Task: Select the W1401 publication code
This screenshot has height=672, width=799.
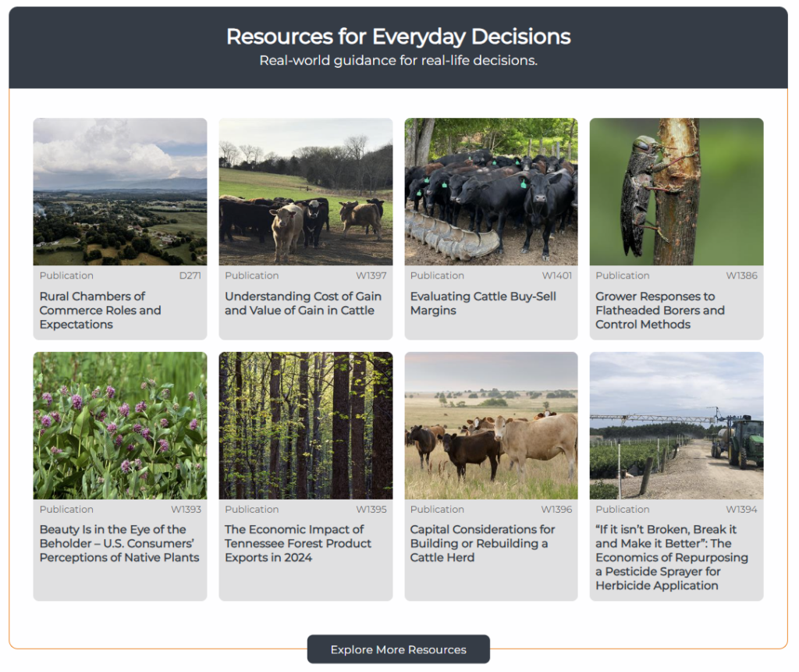Action: coord(557,276)
